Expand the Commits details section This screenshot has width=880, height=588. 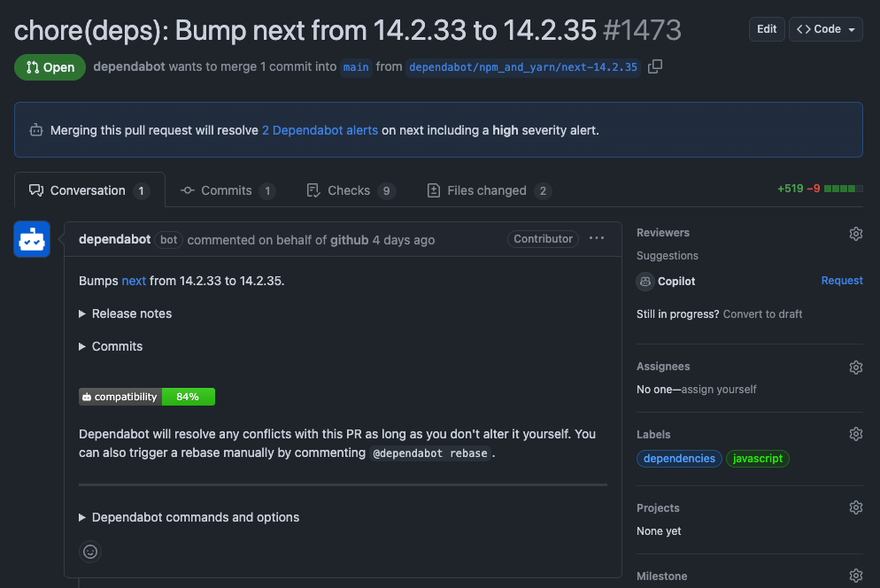pos(112,346)
